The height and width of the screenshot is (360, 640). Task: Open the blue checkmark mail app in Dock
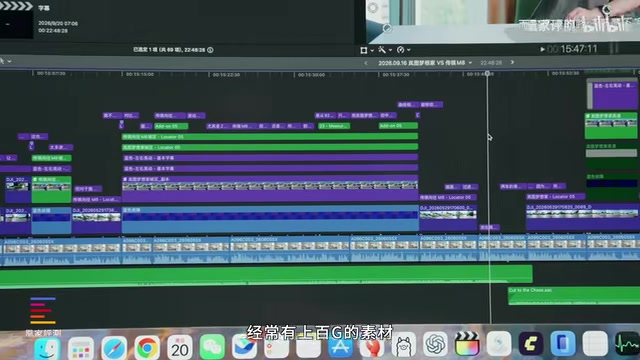point(244,347)
